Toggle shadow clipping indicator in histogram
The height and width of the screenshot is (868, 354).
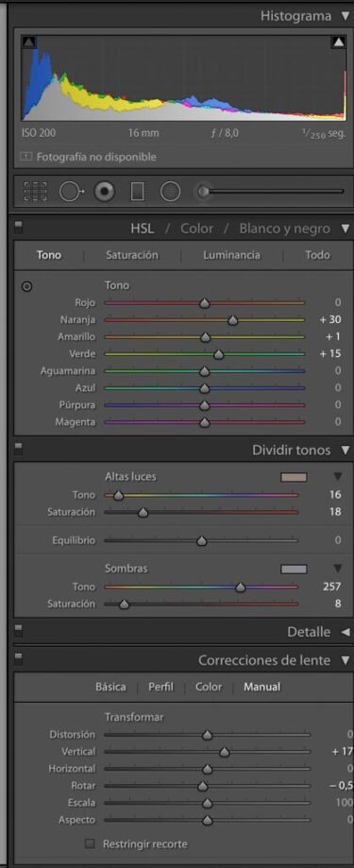coord(28,43)
